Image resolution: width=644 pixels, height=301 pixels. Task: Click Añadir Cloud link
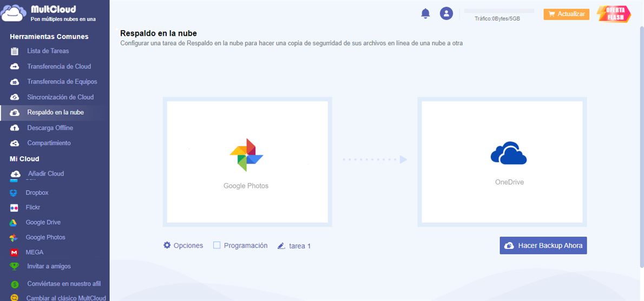pos(46,174)
